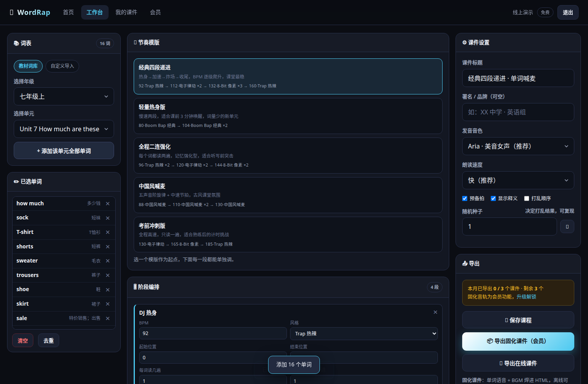Viewport: 588px width, 384px height.
Task: Switch to 教材词库 source
Action: (x=28, y=66)
